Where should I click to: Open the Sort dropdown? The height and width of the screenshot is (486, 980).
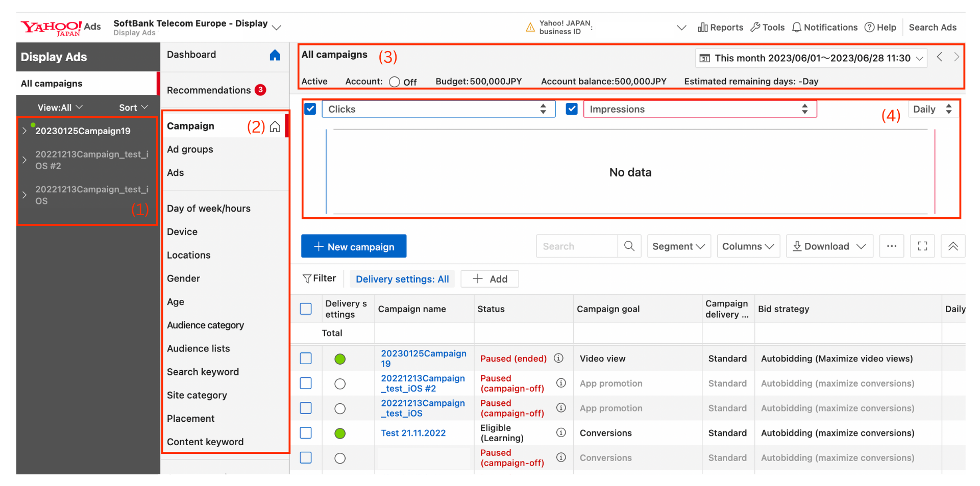click(134, 107)
